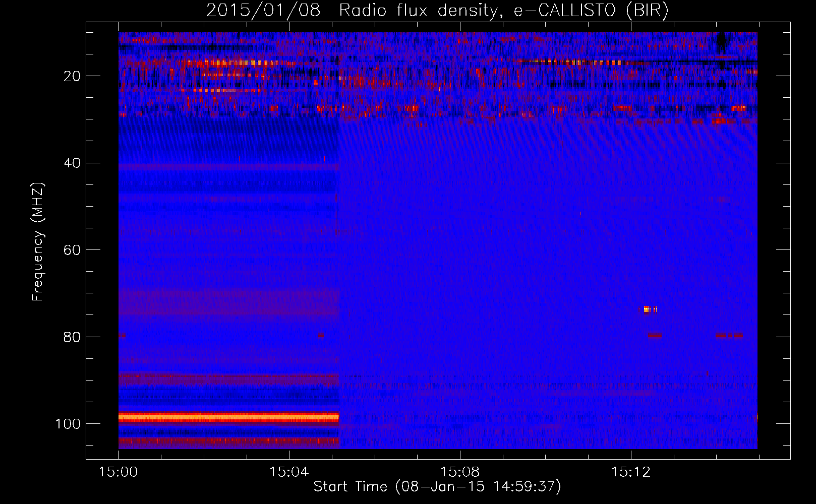Click the bright yellow burst near 15:12

(x=650, y=309)
